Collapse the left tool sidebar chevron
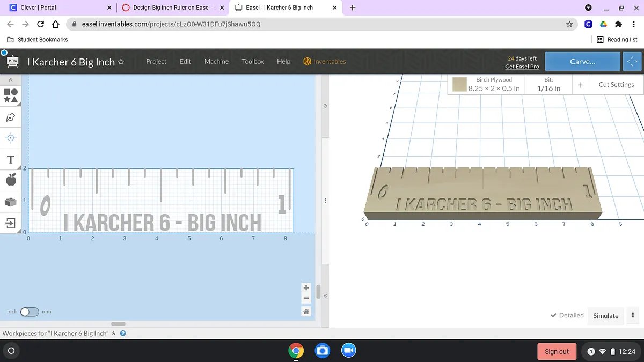The width and height of the screenshot is (644, 362). point(10,80)
